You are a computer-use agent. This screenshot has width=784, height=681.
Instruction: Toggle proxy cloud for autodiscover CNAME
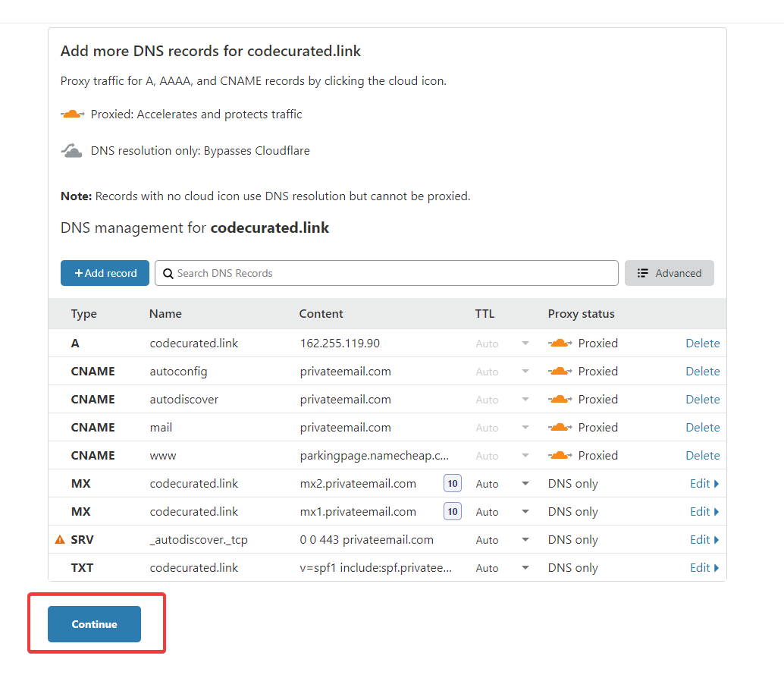[560, 399]
